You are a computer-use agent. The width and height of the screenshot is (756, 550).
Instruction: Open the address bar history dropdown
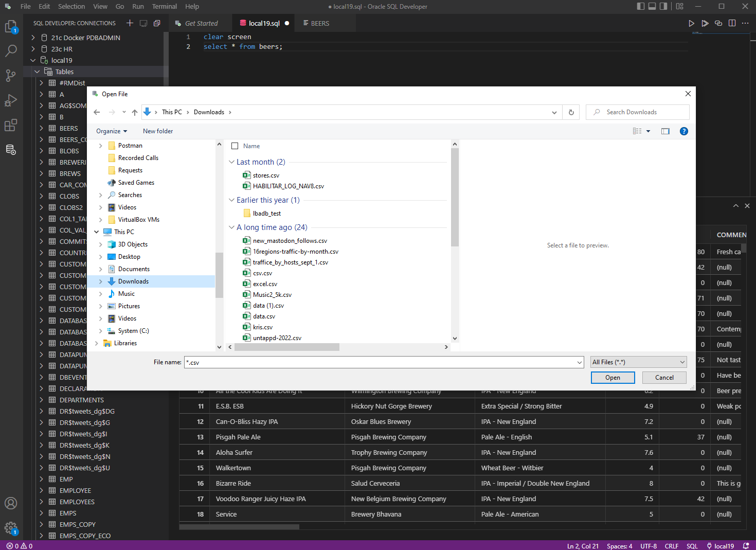click(x=554, y=112)
